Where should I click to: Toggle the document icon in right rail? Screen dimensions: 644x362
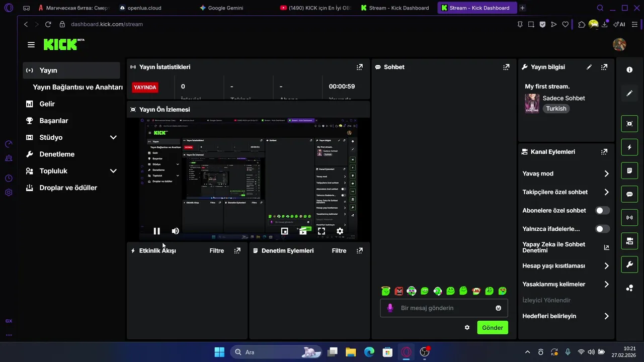click(629, 171)
